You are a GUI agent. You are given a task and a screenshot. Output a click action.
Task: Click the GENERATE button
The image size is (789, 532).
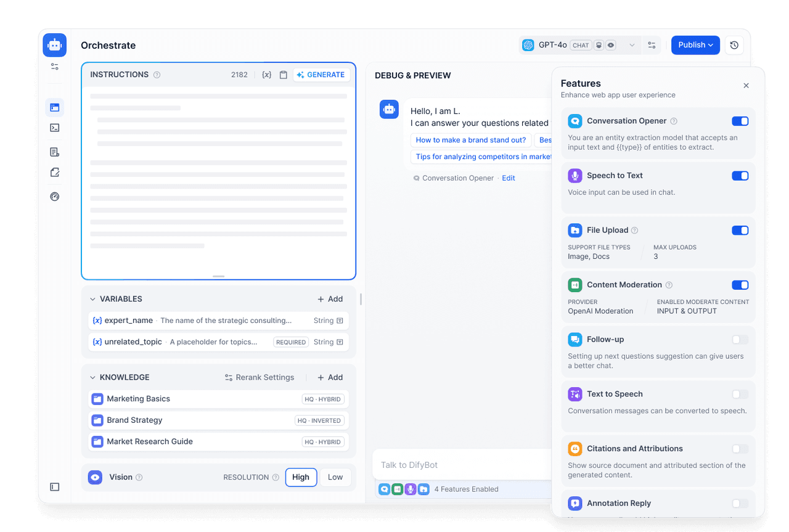coord(321,74)
